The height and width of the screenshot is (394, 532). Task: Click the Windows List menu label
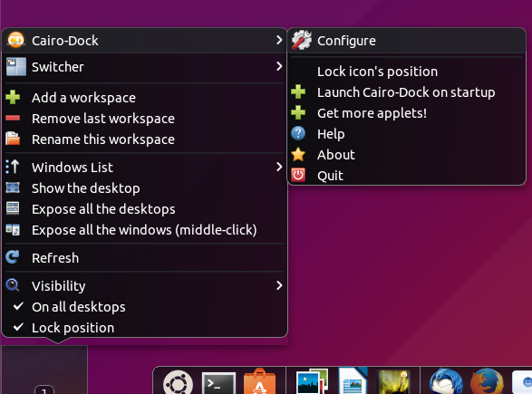coord(73,168)
